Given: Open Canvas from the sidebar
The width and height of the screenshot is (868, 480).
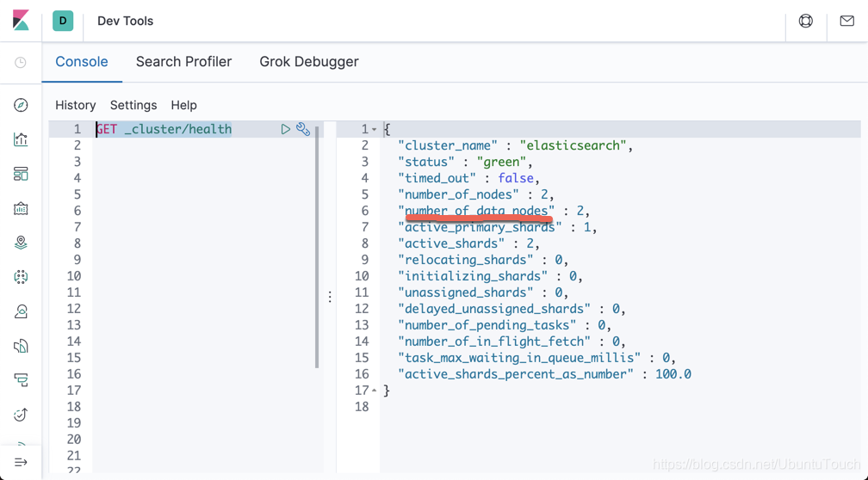Looking at the screenshot, I should click(x=21, y=208).
